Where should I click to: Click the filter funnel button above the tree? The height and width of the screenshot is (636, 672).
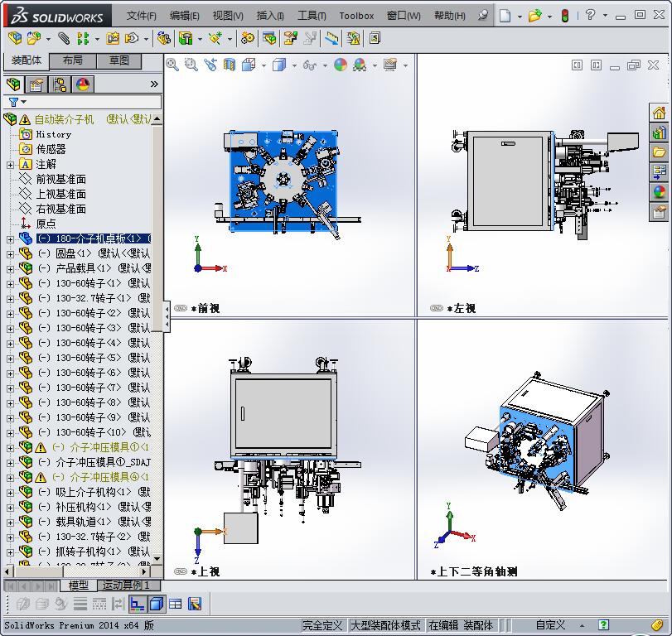click(13, 102)
